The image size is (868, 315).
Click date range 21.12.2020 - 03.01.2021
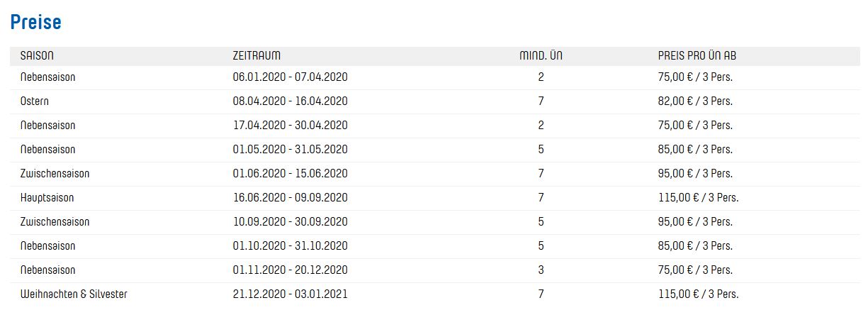[x=290, y=294]
